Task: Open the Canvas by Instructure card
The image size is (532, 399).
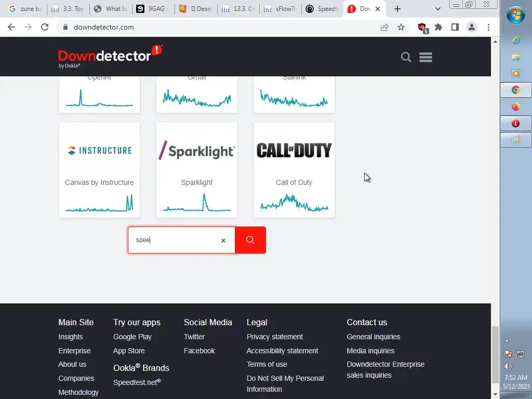Action: click(99, 170)
